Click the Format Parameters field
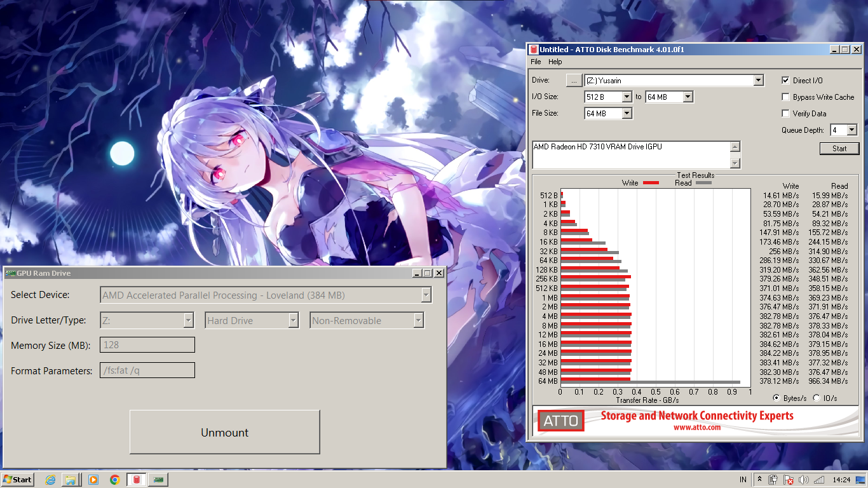 [147, 370]
